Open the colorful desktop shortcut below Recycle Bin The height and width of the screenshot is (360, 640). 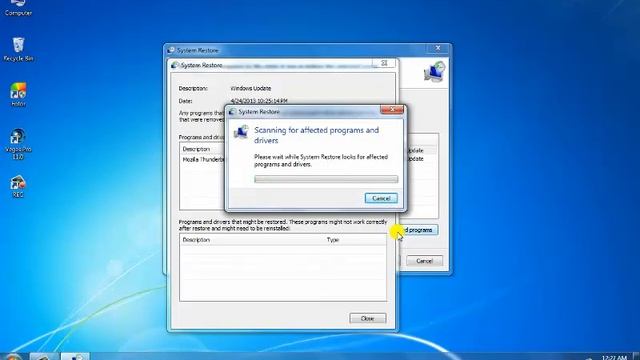[18, 94]
